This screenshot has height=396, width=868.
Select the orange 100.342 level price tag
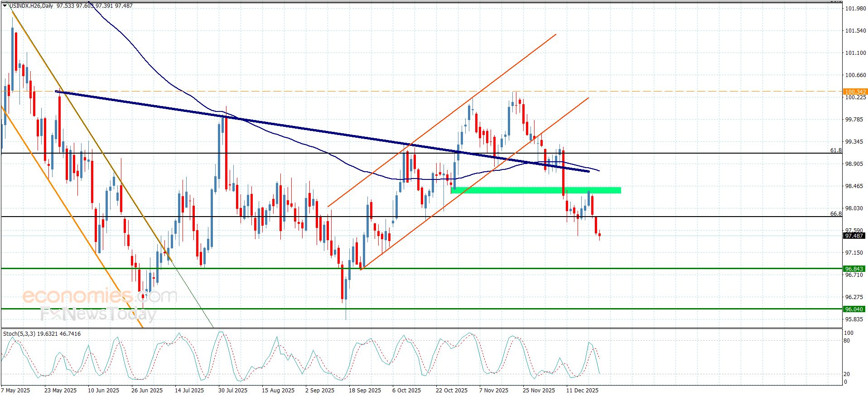[x=855, y=92]
